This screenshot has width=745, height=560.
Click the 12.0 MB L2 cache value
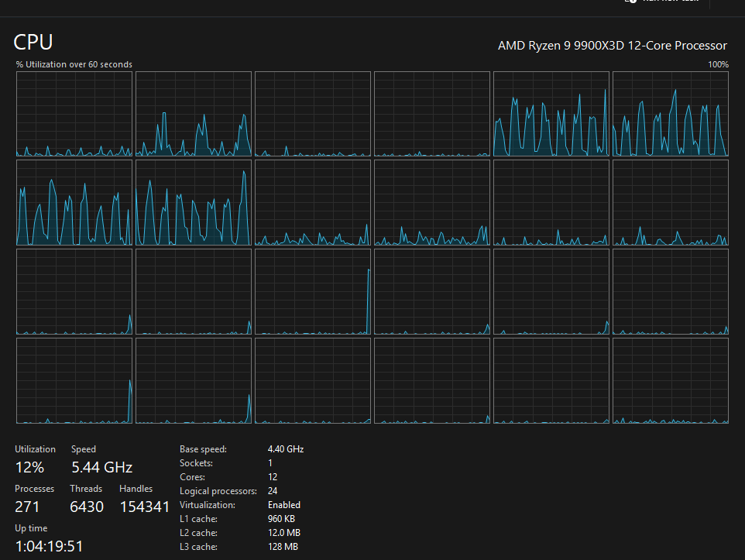284,533
